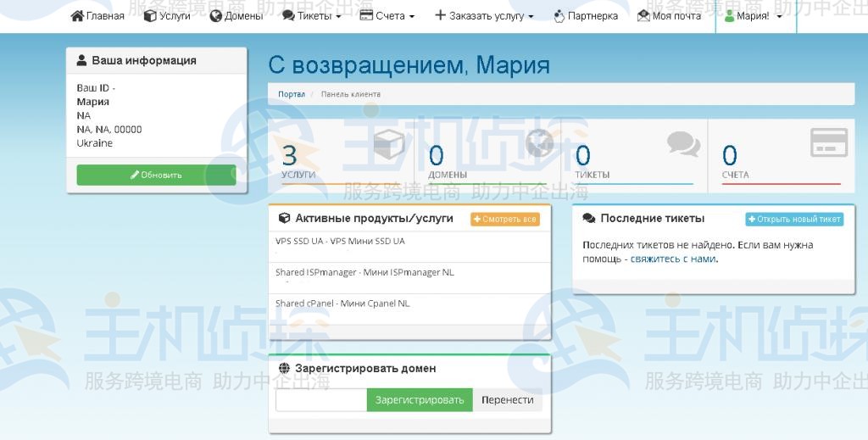This screenshot has width=868, height=440.
Task: Click the orange Смотреть все button
Action: click(505, 220)
